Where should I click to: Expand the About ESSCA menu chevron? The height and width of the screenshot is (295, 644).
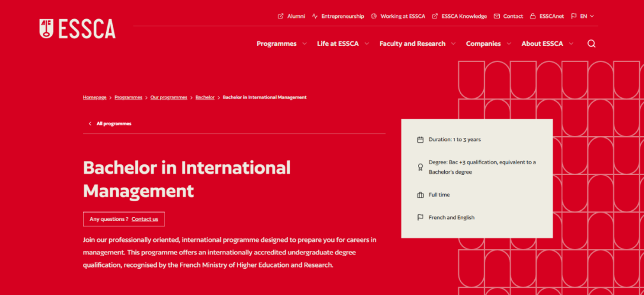[x=571, y=44]
